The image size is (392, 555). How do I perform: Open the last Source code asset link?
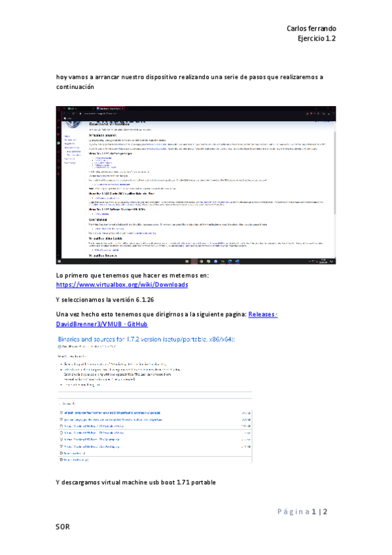pos(76,460)
